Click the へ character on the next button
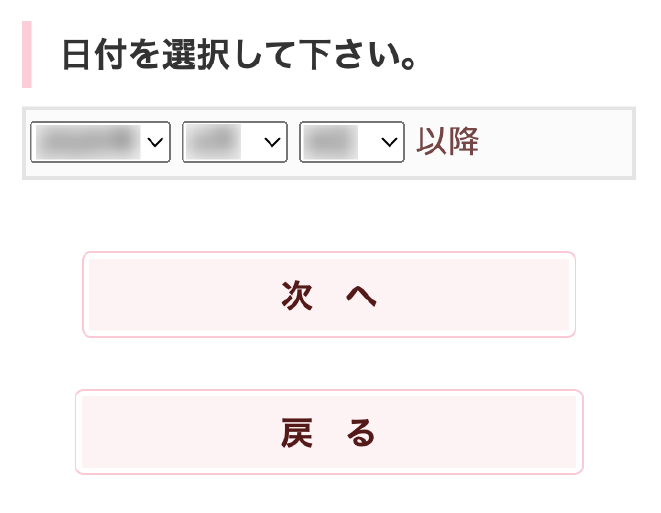Viewport: 661px width, 513px height. (360, 295)
